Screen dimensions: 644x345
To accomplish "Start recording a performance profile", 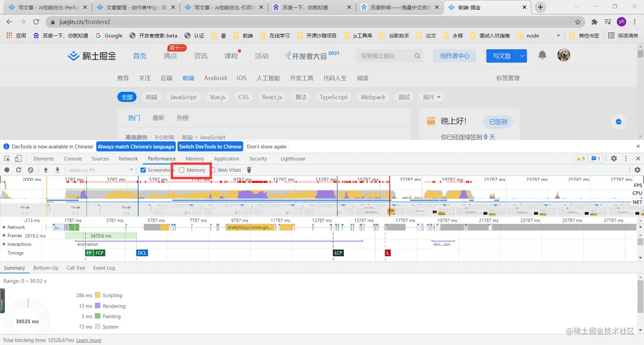I will pyautogui.click(x=7, y=170).
